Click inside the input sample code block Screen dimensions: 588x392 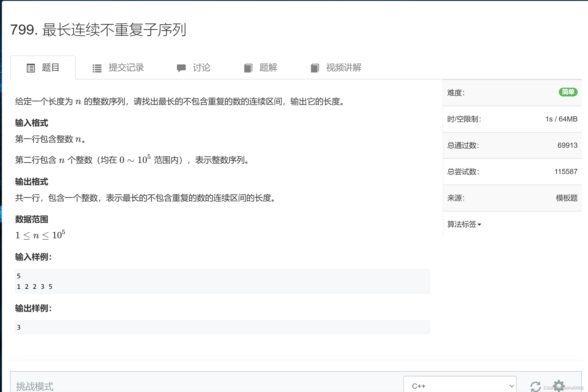click(222, 281)
